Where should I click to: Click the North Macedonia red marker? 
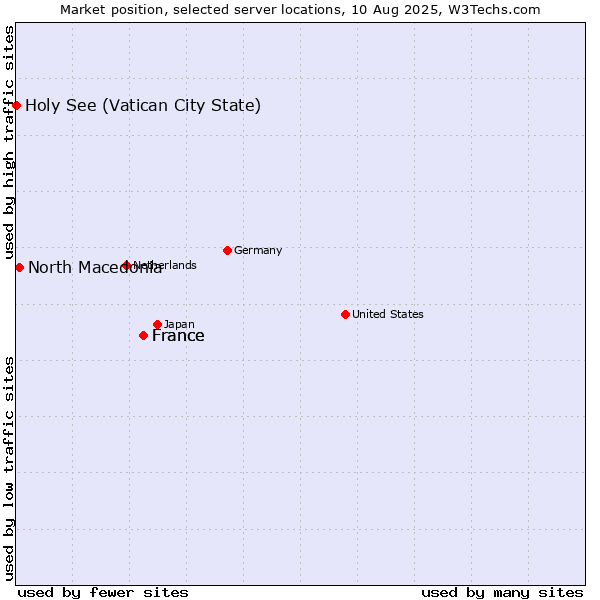pos(20,267)
